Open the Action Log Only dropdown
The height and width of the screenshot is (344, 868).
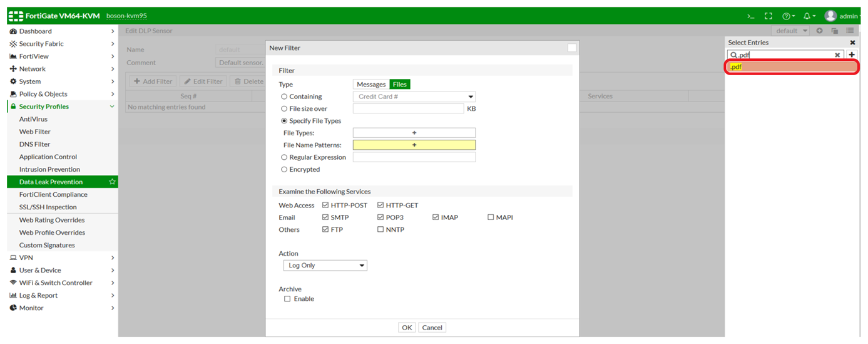(x=325, y=266)
